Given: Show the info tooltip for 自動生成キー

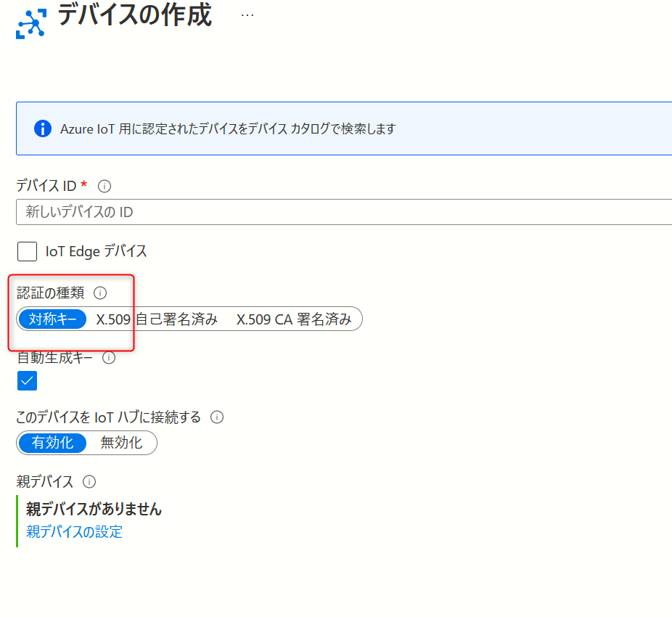Looking at the screenshot, I should click(x=109, y=358).
